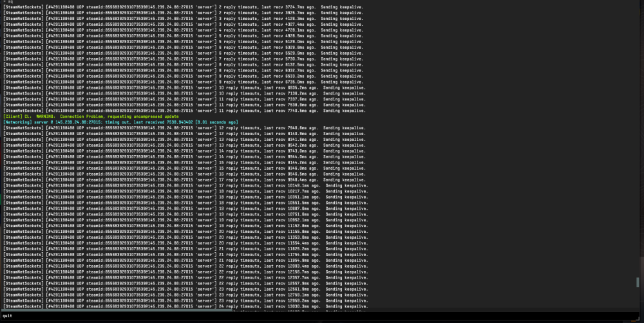This screenshot has width=644, height=323.
Task: Click the log line with "11152.8ms ago"
Action: [x=185, y=226]
